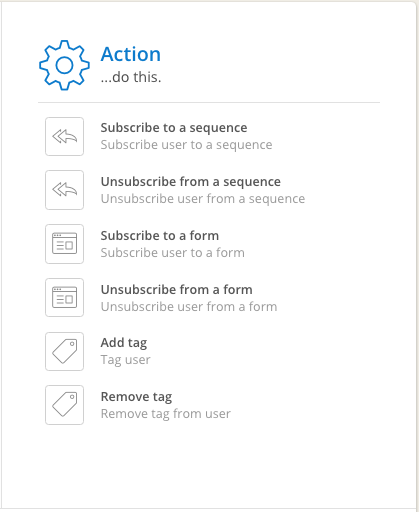Click the "Remove tag" title text
Viewport: 419px width, 512px height.
pos(136,397)
